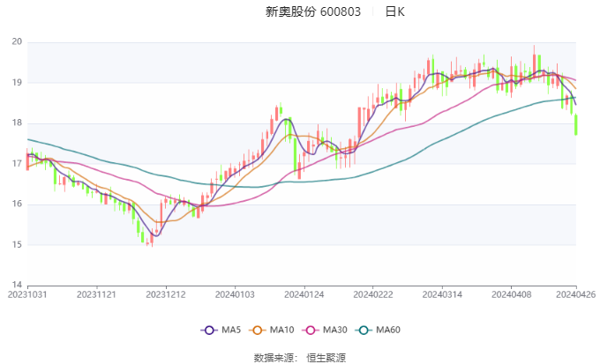Click y-axis value 18
The image size is (600, 364).
(17, 123)
